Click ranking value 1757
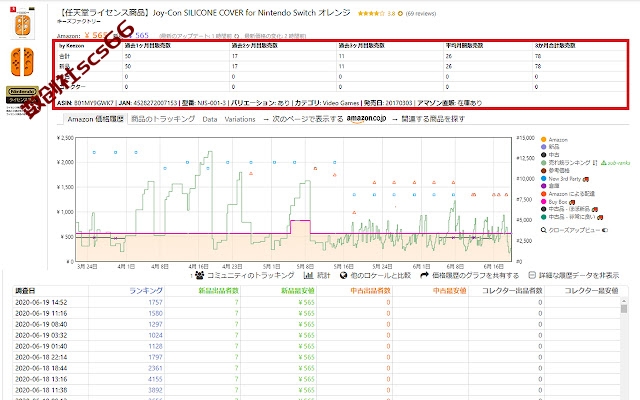 pyautogui.click(x=155, y=302)
